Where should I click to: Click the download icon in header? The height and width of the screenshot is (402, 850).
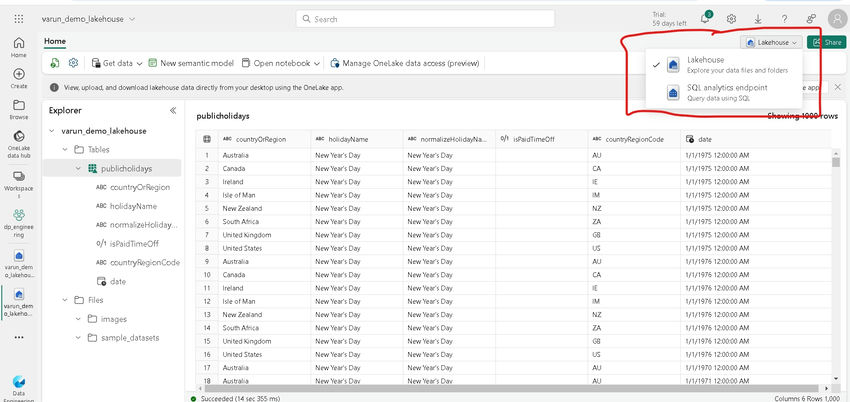[757, 19]
